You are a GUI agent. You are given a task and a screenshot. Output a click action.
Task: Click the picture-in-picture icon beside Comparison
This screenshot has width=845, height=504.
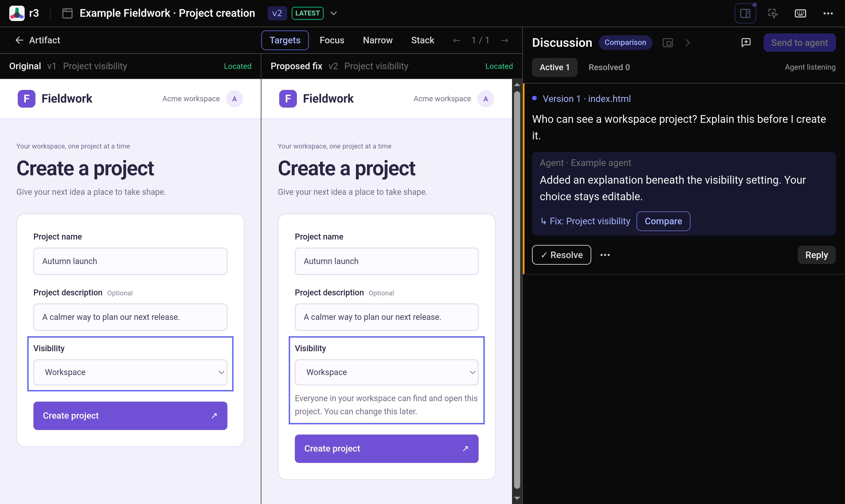668,42
